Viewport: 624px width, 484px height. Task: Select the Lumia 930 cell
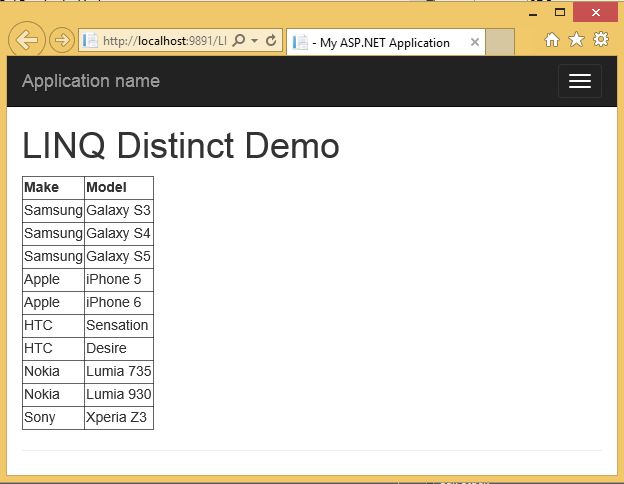119,395
